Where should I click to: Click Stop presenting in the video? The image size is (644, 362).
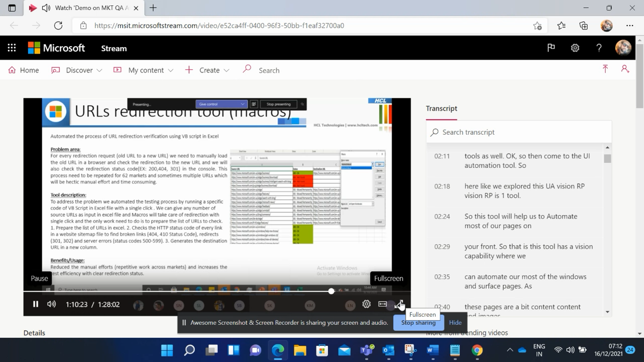[278, 104]
